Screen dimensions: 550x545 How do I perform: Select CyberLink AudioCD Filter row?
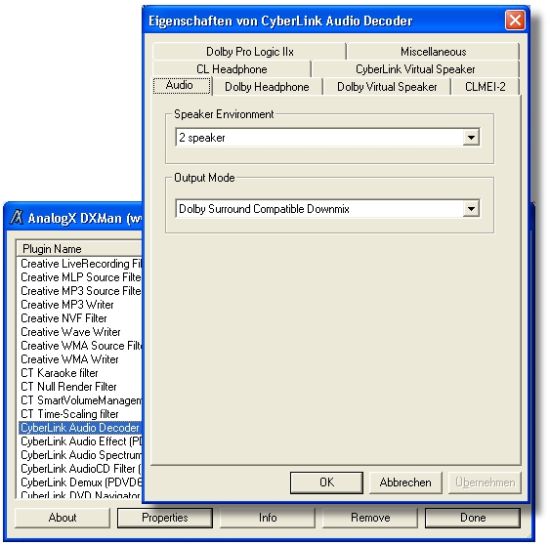(x=80, y=469)
